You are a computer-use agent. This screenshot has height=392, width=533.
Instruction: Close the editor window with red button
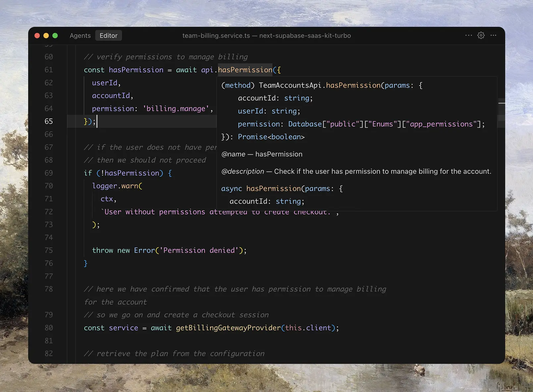(37, 35)
